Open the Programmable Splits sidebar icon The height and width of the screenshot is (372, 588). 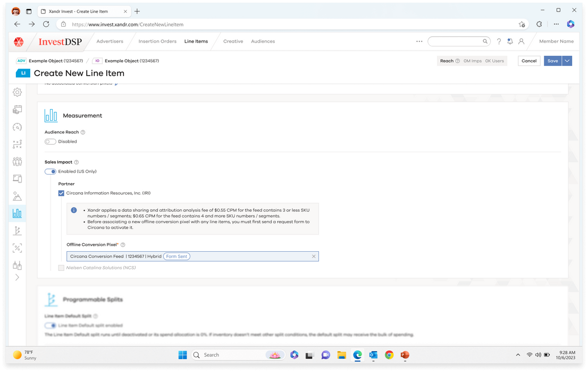point(17,231)
